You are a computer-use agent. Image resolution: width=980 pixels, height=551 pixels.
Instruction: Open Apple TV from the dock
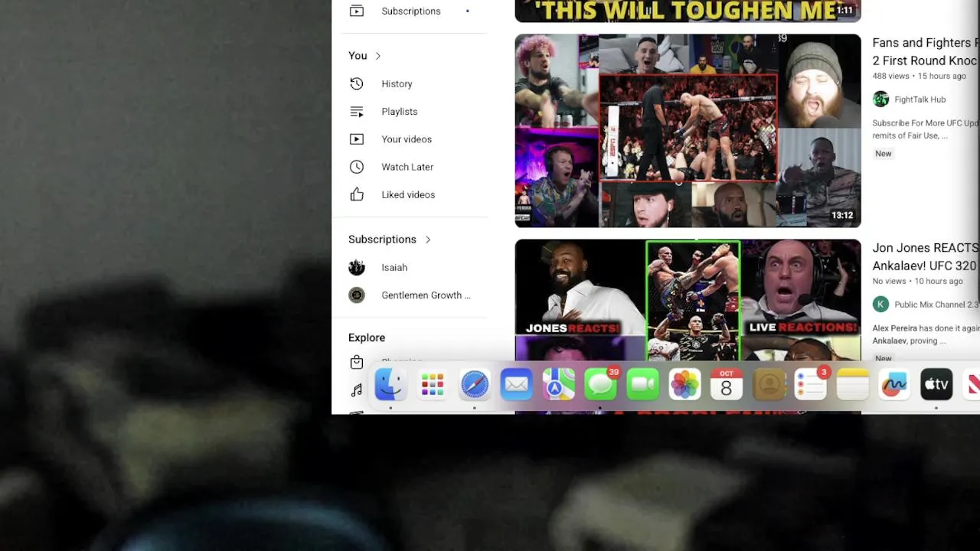[x=936, y=385]
